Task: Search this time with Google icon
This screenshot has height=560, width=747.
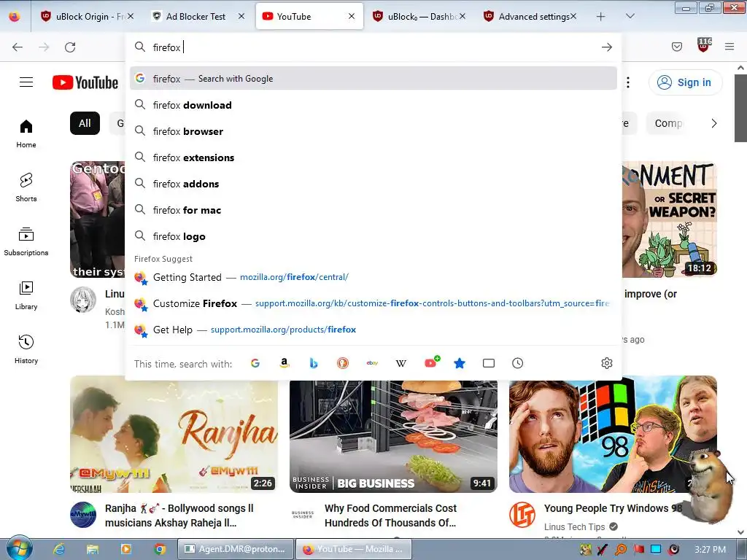Action: (255, 363)
